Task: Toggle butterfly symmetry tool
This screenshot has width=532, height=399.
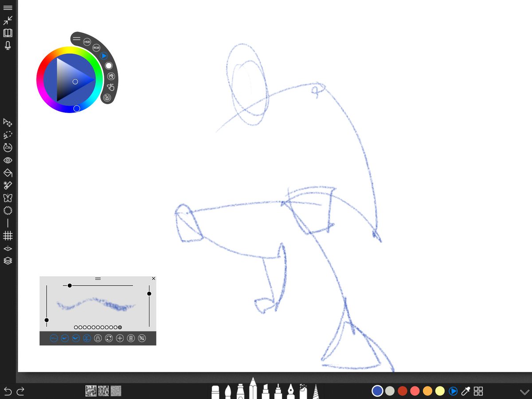Action: (x=8, y=198)
